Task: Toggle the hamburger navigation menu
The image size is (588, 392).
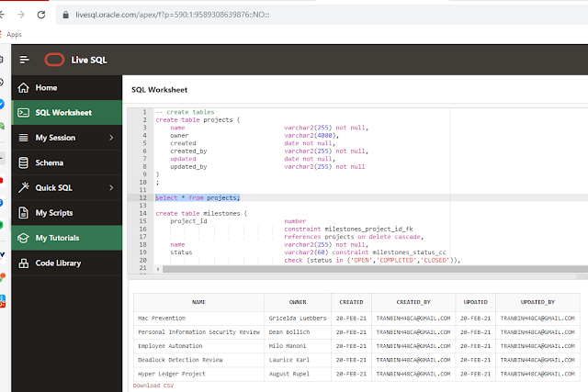Action: click(25, 60)
